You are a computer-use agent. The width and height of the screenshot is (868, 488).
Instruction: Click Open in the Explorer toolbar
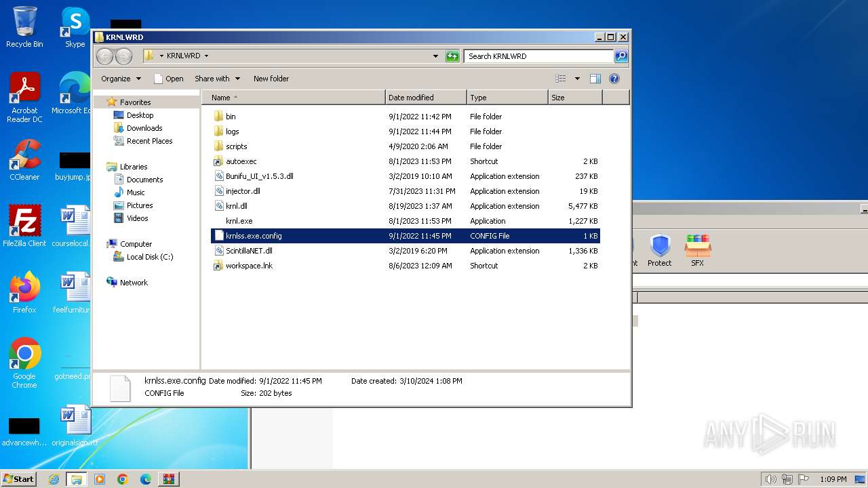(169, 79)
